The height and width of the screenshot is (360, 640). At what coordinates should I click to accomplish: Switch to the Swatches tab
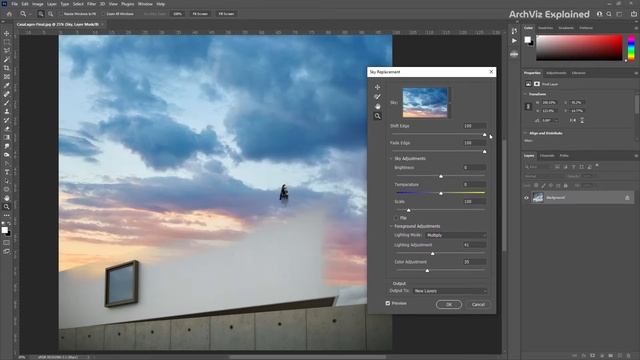coord(545,28)
